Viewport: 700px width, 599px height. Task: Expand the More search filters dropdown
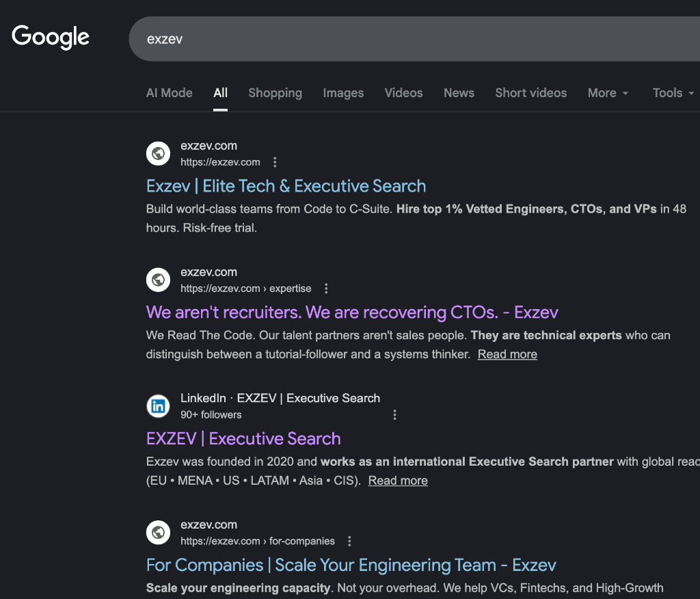[608, 93]
